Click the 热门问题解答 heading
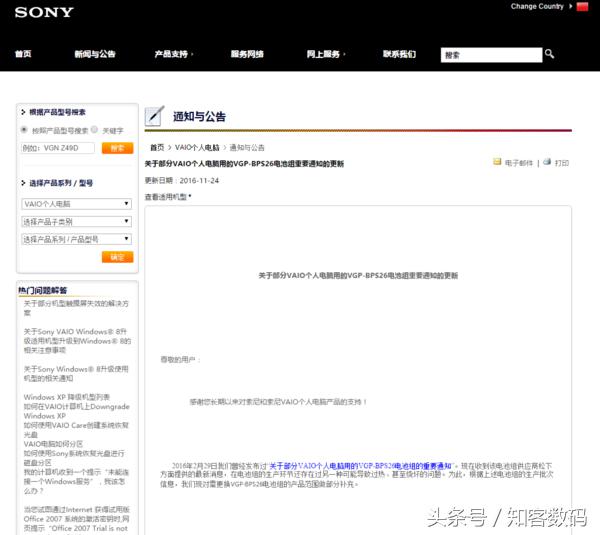600x535 pixels. pyautogui.click(x=42, y=290)
